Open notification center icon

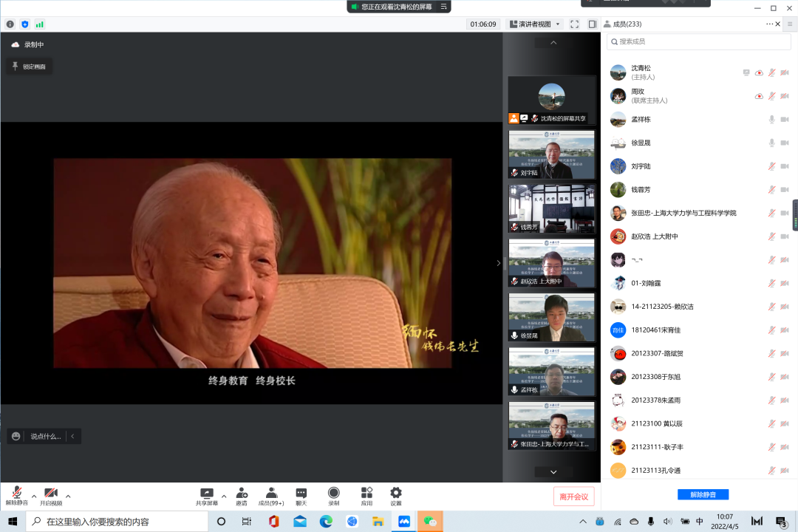coord(782,522)
